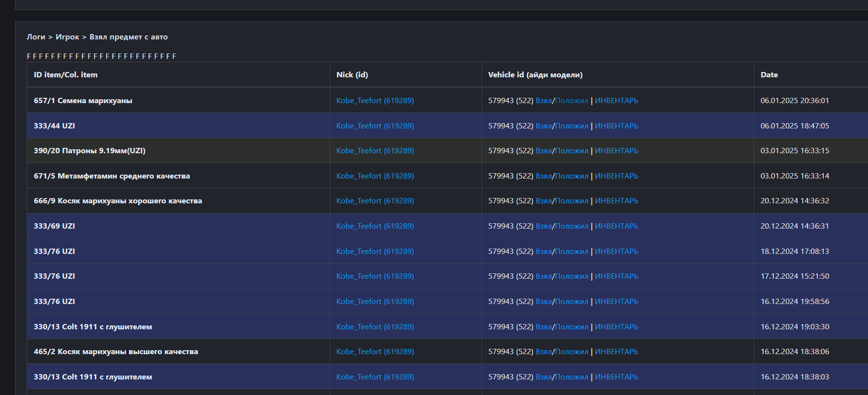Image resolution: width=868 pixels, height=395 pixels.
Task: Click Положил link in the Метамфетамин row
Action: [572, 176]
